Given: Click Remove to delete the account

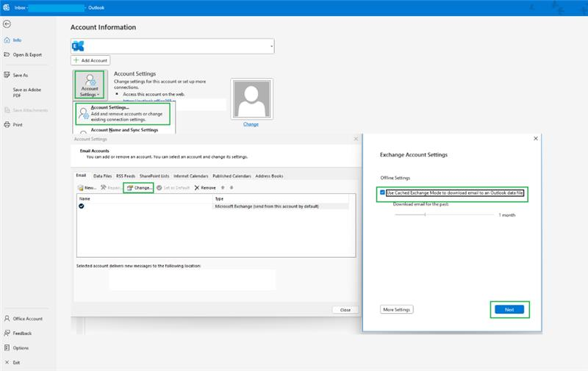Looking at the screenshot, I should tap(205, 188).
